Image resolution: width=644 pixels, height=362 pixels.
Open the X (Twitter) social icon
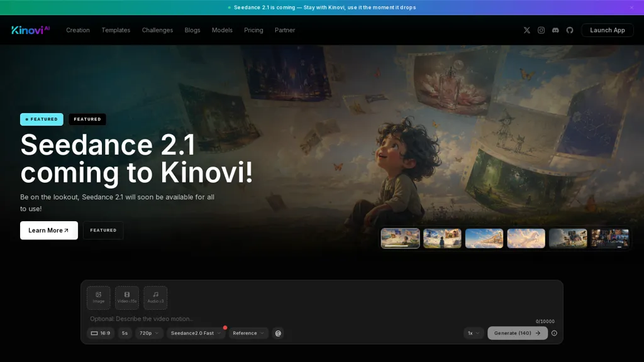526,30
